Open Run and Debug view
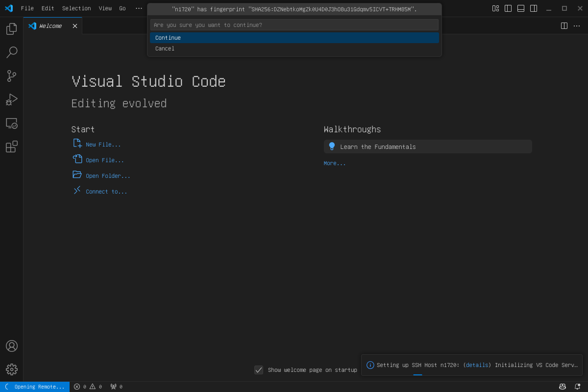588x392 pixels. [12, 99]
